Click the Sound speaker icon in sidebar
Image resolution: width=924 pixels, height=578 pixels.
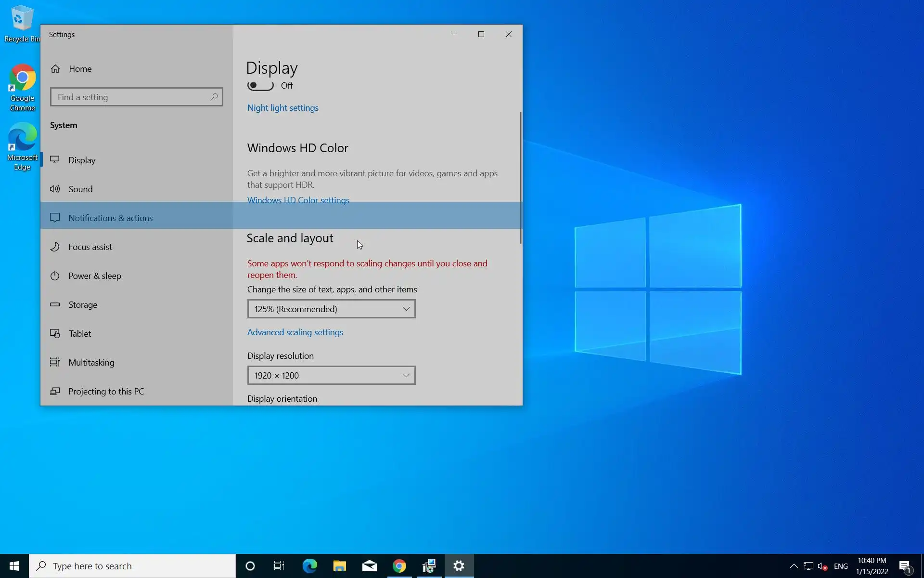(x=55, y=189)
